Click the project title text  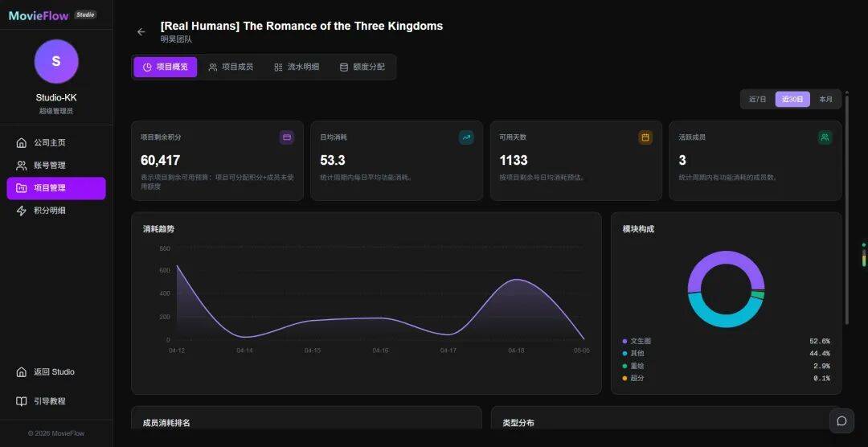301,26
